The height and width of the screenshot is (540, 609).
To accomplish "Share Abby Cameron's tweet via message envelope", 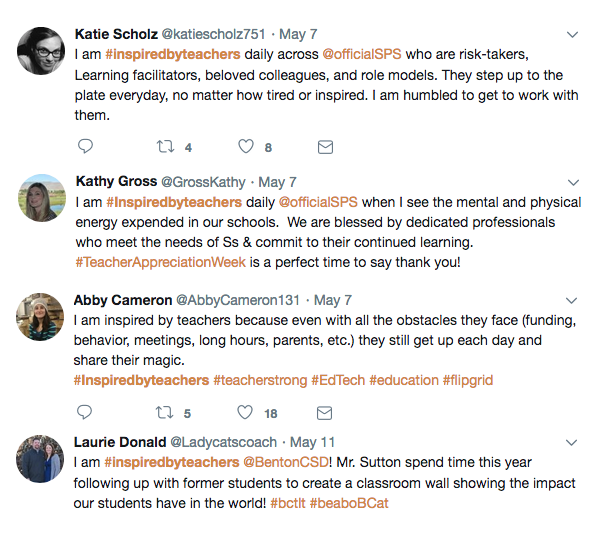I will tap(324, 413).
